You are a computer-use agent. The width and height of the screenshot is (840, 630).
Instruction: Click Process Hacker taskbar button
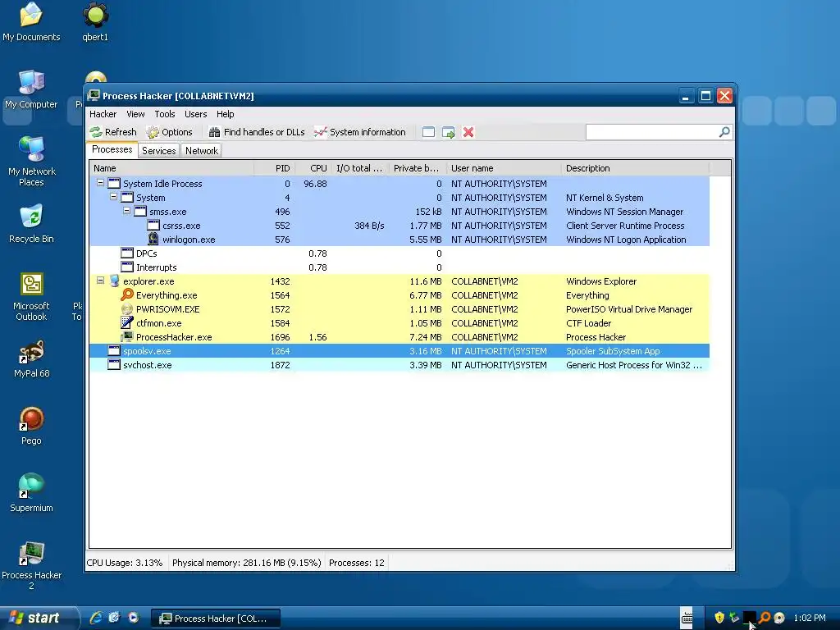215,619
